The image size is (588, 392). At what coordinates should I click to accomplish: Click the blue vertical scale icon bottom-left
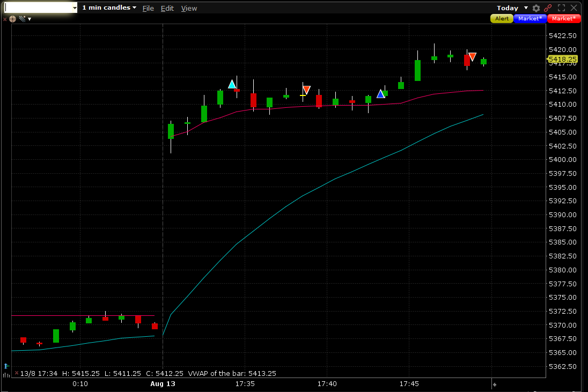tap(6, 366)
